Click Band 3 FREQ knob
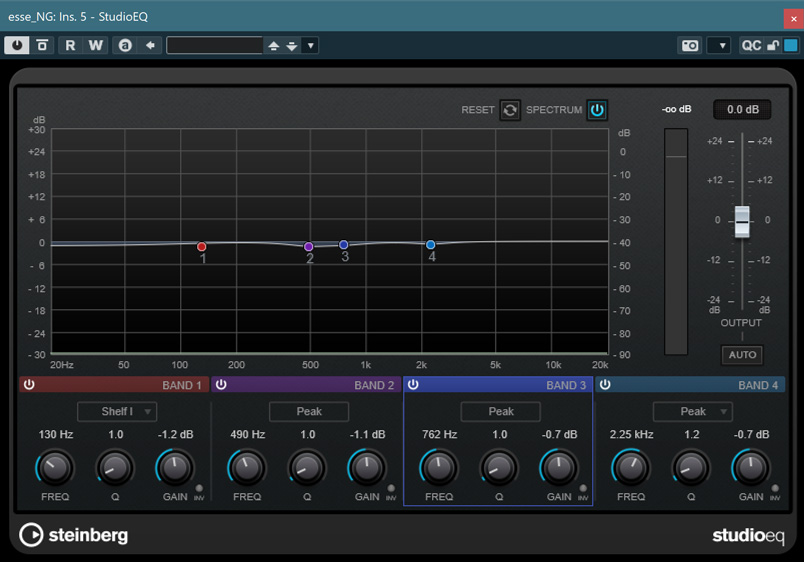This screenshot has width=804, height=562. pos(439,468)
